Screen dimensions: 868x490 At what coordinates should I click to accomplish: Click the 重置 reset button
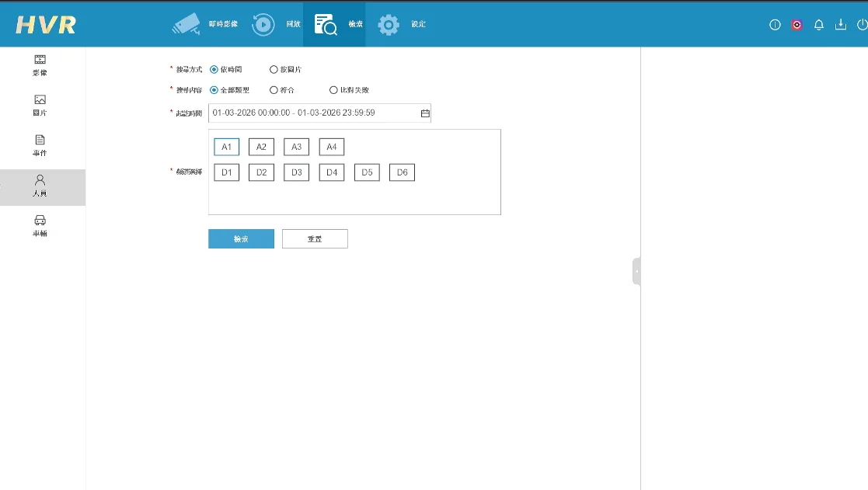click(315, 239)
